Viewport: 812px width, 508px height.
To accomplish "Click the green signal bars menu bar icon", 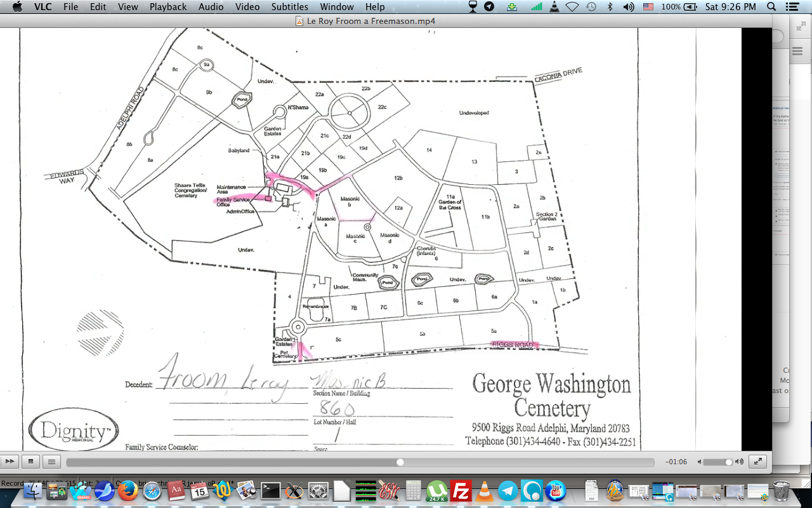I will (537, 7).
